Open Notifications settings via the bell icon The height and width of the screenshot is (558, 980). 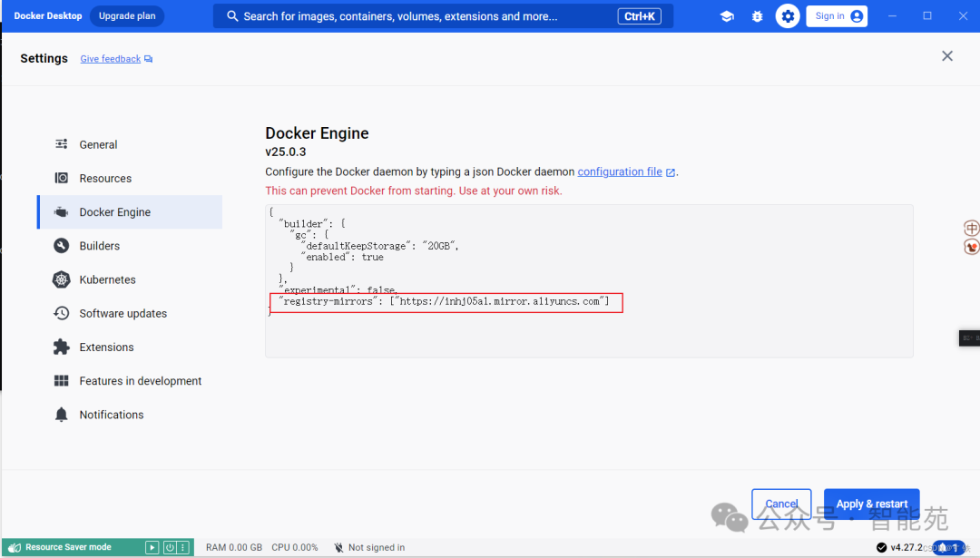coord(112,414)
